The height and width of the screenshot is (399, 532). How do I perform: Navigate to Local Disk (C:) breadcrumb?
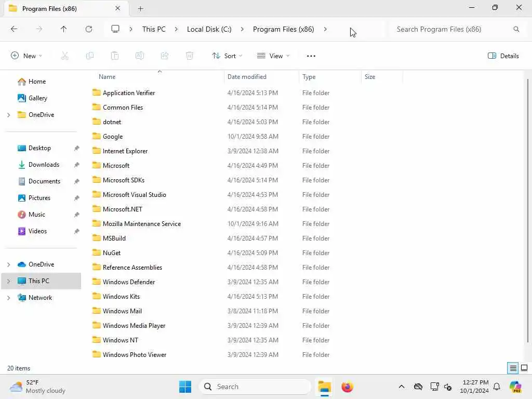click(209, 29)
